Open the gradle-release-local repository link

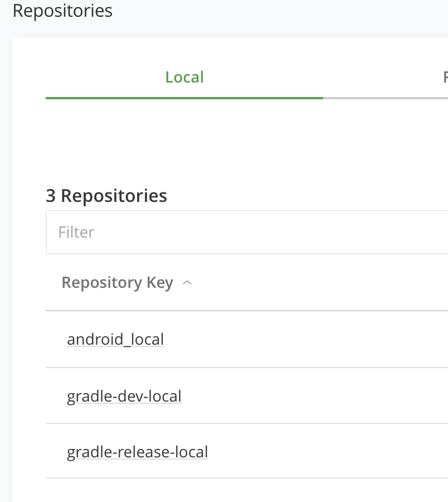click(x=137, y=452)
